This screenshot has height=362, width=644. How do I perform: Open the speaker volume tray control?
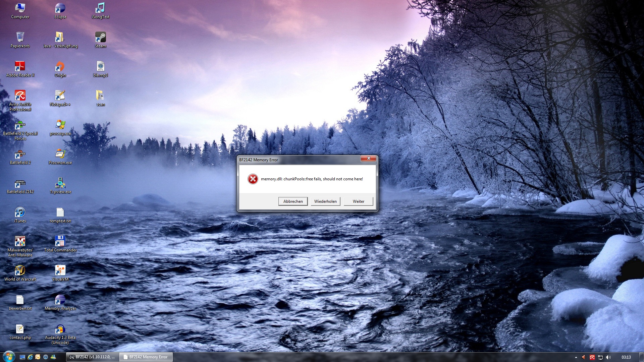608,357
